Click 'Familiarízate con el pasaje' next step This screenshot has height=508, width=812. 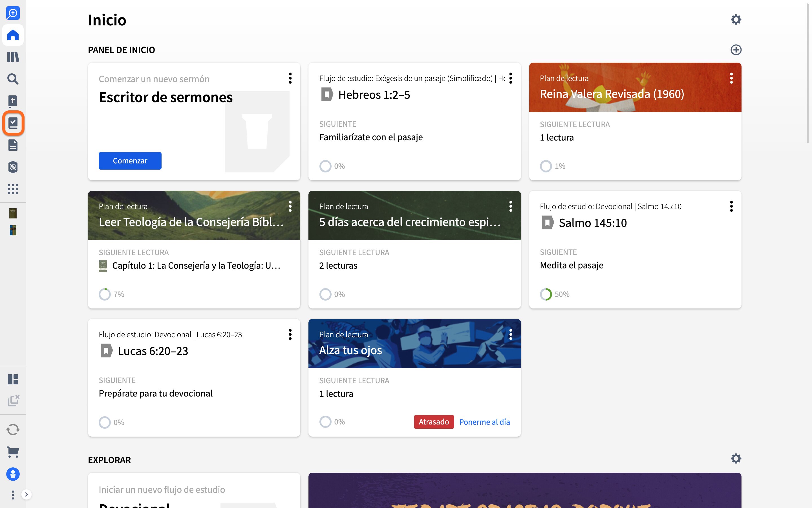point(371,137)
